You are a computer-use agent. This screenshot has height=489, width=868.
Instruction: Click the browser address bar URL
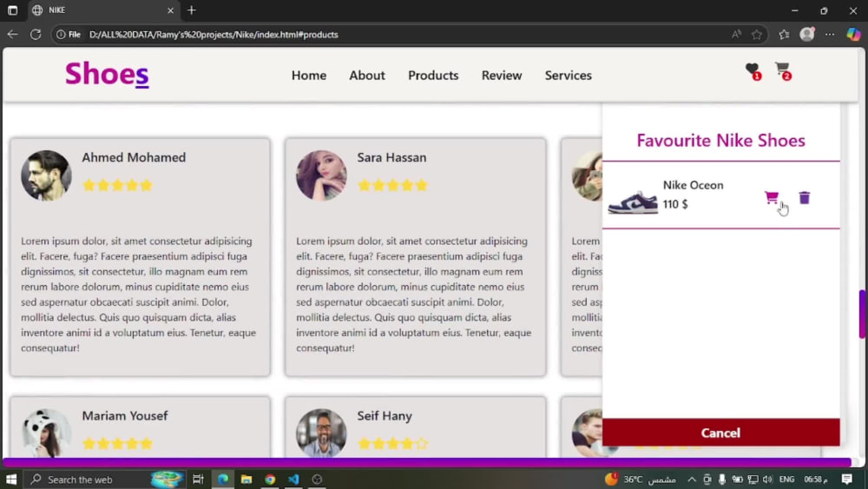point(214,35)
